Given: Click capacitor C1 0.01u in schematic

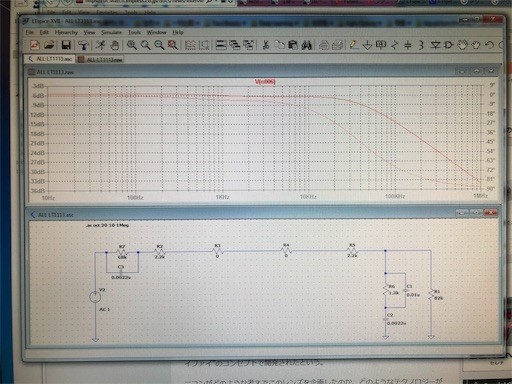Looking at the screenshot, I should [x=407, y=290].
